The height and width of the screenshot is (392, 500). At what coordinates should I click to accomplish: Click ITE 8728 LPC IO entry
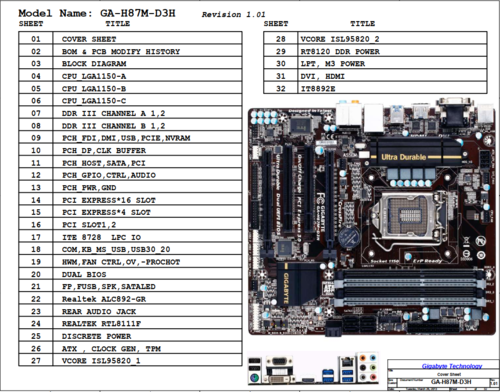101,237
